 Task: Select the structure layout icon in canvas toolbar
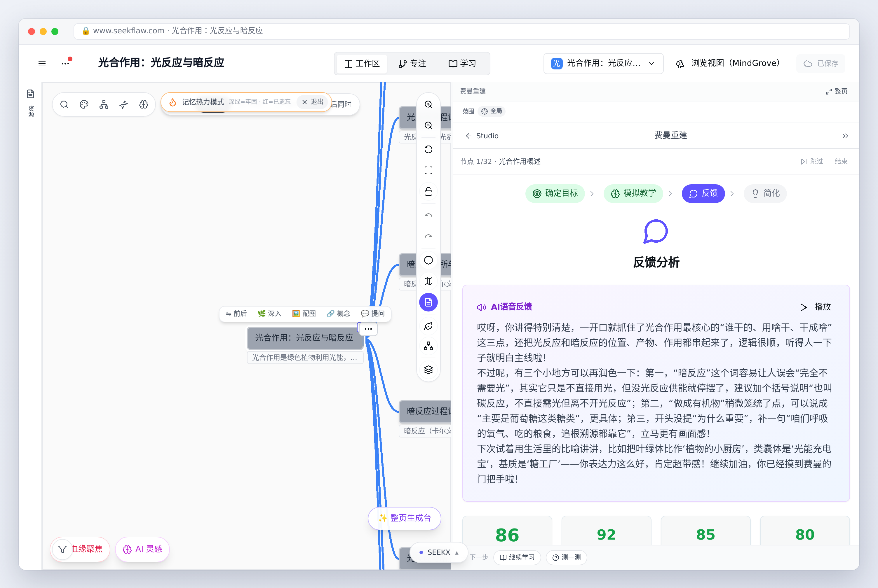104,104
